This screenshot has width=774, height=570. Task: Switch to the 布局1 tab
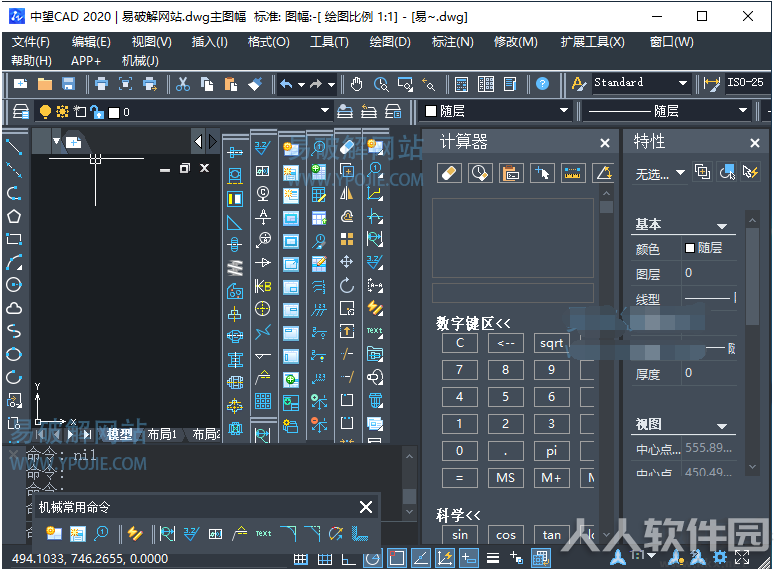pyautogui.click(x=162, y=434)
